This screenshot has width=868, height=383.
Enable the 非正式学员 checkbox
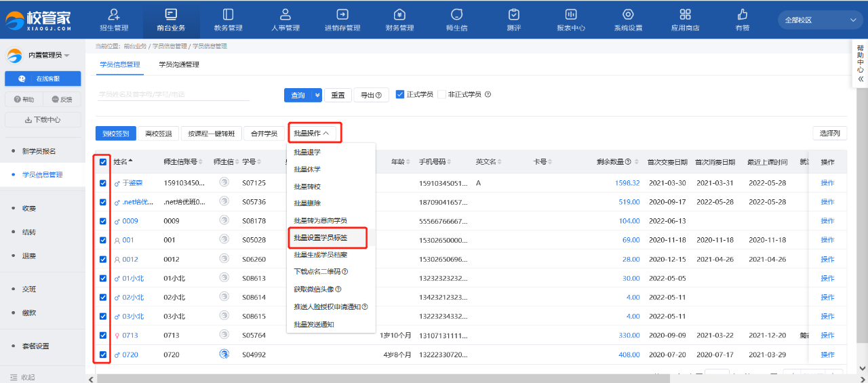[442, 95]
